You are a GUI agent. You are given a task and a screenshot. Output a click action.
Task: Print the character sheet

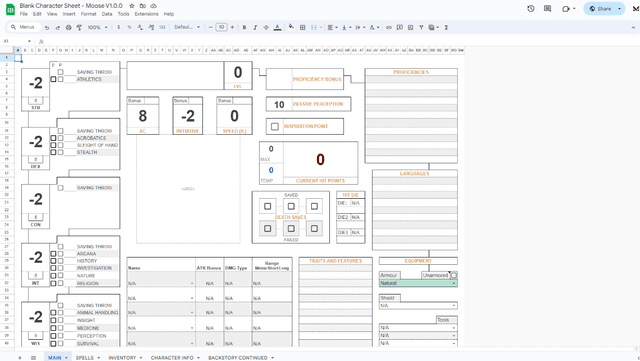69,27
